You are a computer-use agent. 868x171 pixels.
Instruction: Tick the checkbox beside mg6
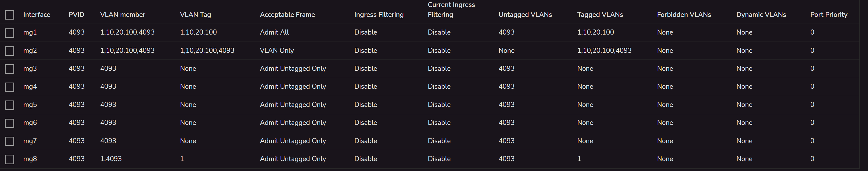(x=9, y=123)
